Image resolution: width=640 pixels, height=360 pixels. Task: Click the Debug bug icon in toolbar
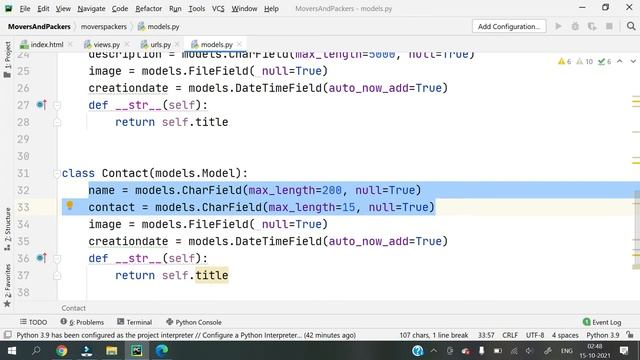(575, 27)
